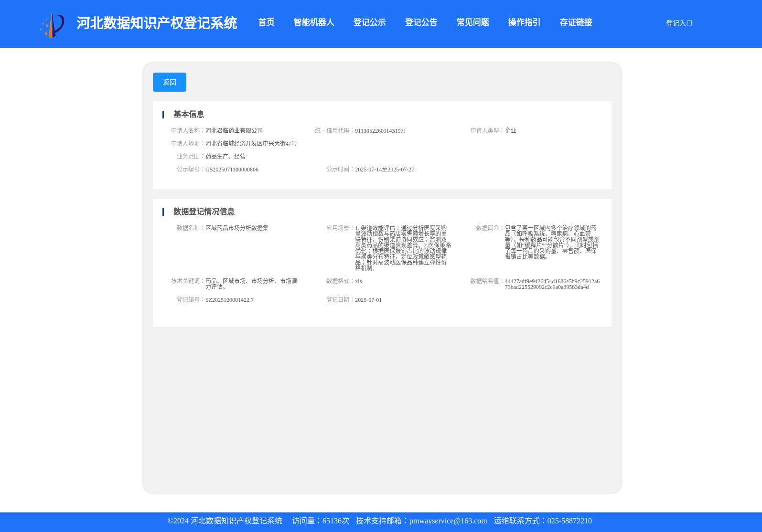762x532 pixels.
Task: Open 常见问题 page
Action: (472, 22)
